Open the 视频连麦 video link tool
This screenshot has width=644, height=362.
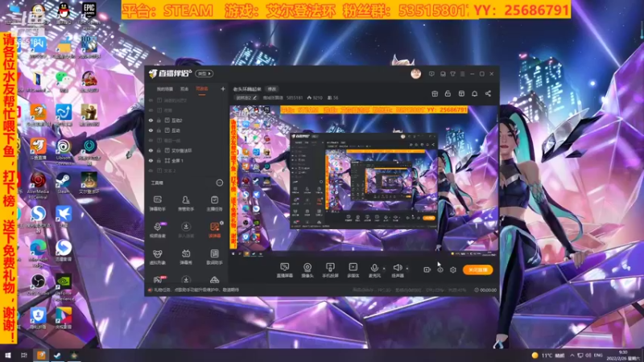[158, 230]
